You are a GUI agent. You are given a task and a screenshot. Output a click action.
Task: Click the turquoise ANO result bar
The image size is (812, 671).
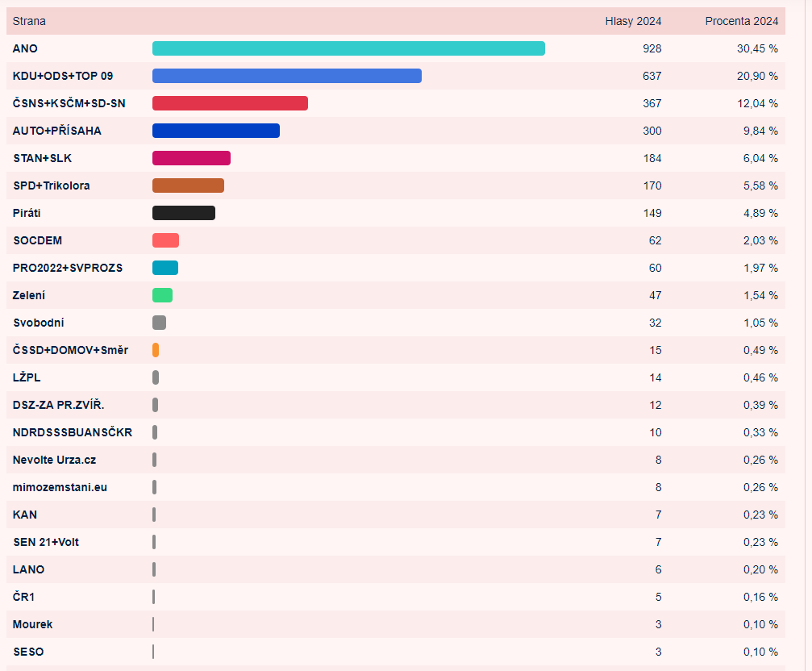point(348,48)
